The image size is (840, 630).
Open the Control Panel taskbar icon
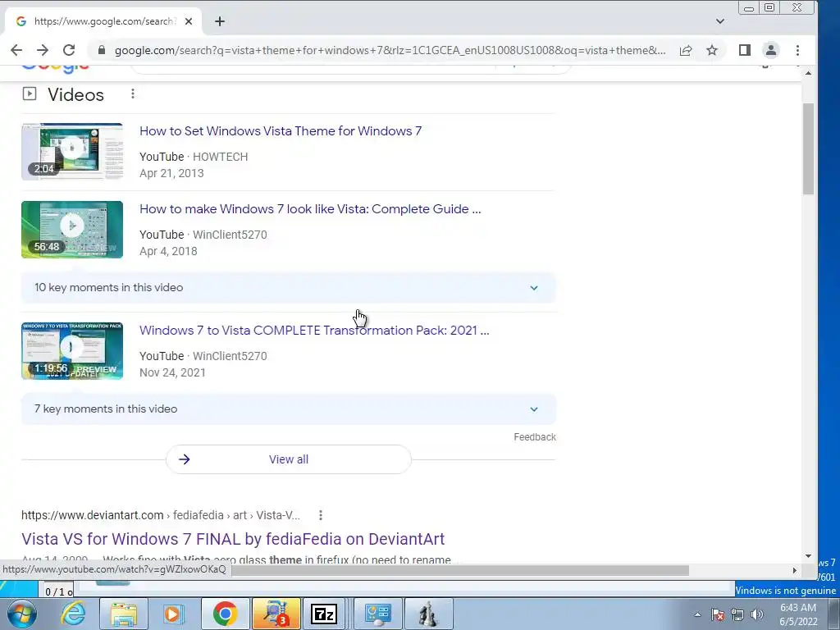[377, 614]
